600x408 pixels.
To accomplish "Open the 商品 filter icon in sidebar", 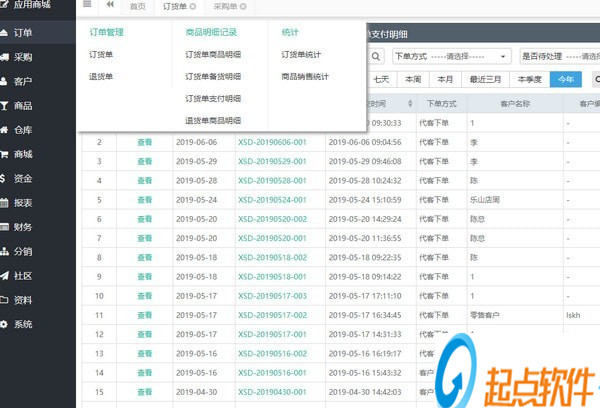I will (x=4, y=106).
